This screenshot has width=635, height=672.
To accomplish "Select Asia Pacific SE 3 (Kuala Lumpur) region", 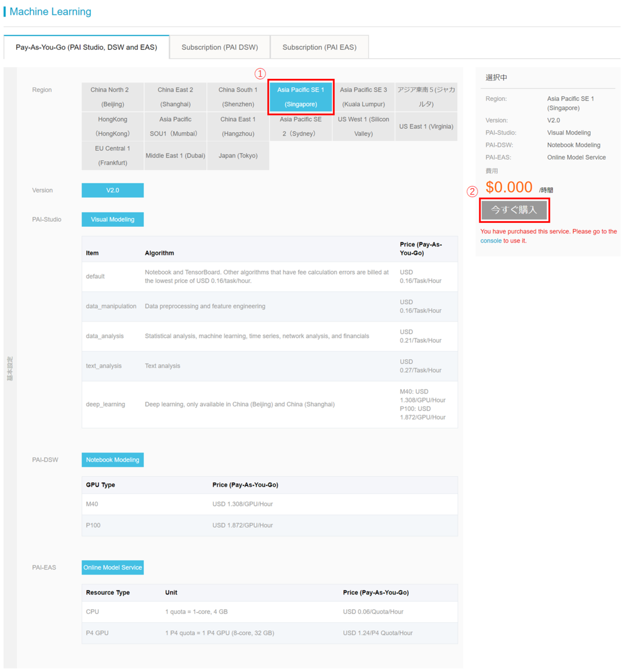I will pos(363,97).
